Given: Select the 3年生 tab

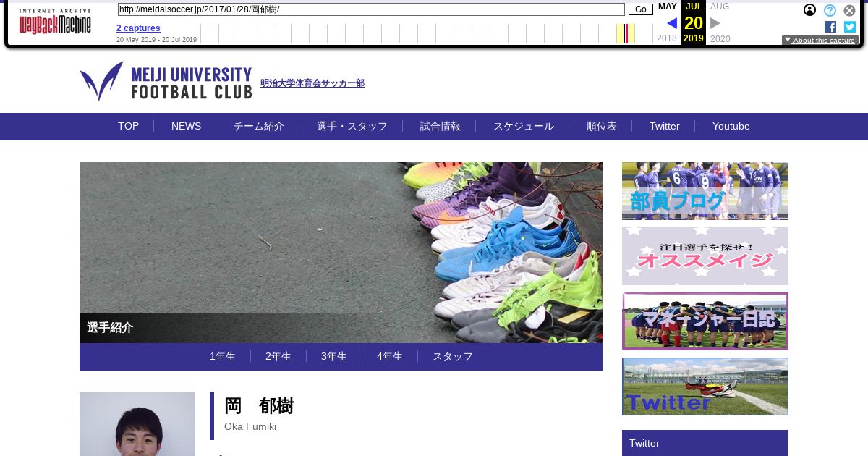Looking at the screenshot, I should click(x=334, y=356).
